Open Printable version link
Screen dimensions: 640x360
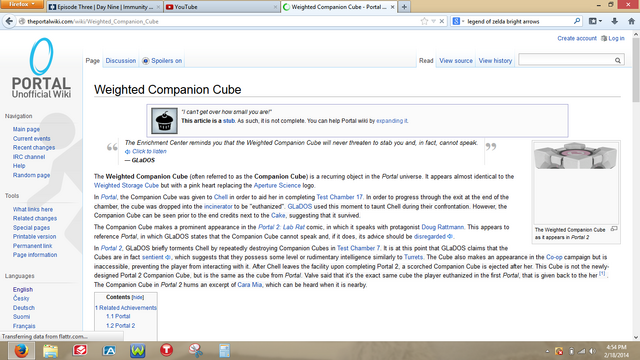(34, 237)
